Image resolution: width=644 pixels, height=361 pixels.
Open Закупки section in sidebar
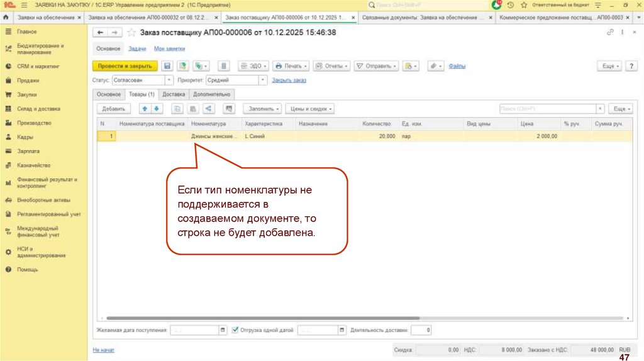[27, 94]
